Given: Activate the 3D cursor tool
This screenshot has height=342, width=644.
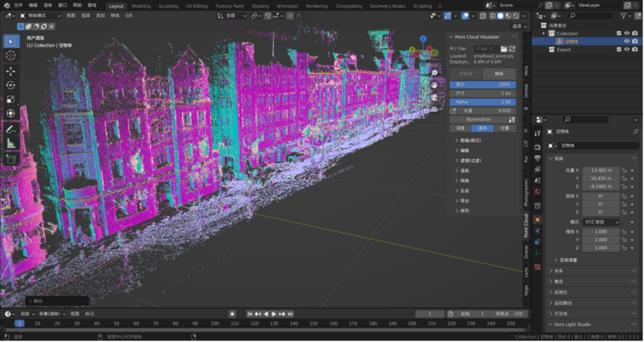Looking at the screenshot, I should (x=11, y=56).
